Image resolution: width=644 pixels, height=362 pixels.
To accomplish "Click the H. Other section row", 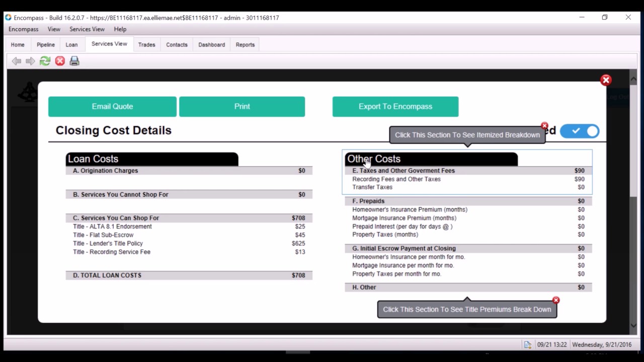I will pyautogui.click(x=468, y=288).
